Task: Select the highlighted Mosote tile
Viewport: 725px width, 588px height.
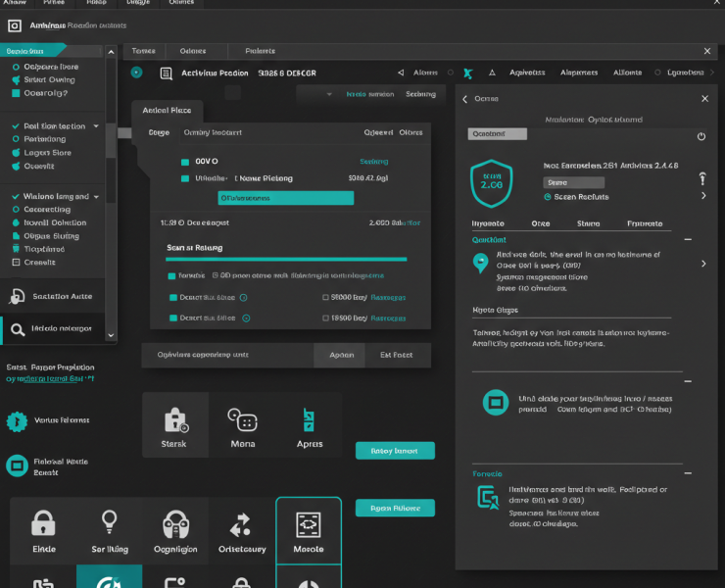Action: click(x=309, y=530)
